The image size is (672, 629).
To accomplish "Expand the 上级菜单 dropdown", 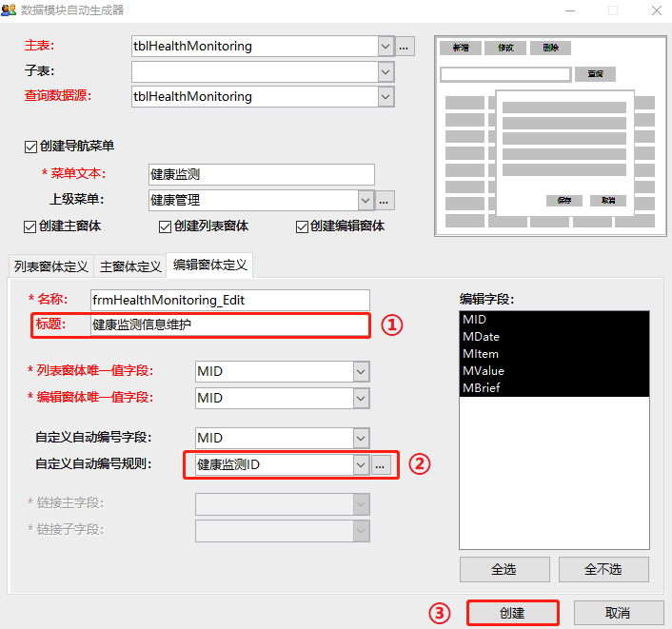I will 366,200.
